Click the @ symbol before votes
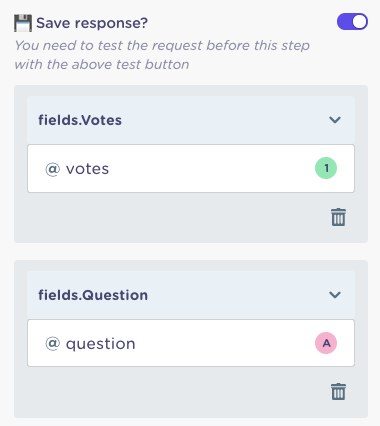 click(53, 169)
